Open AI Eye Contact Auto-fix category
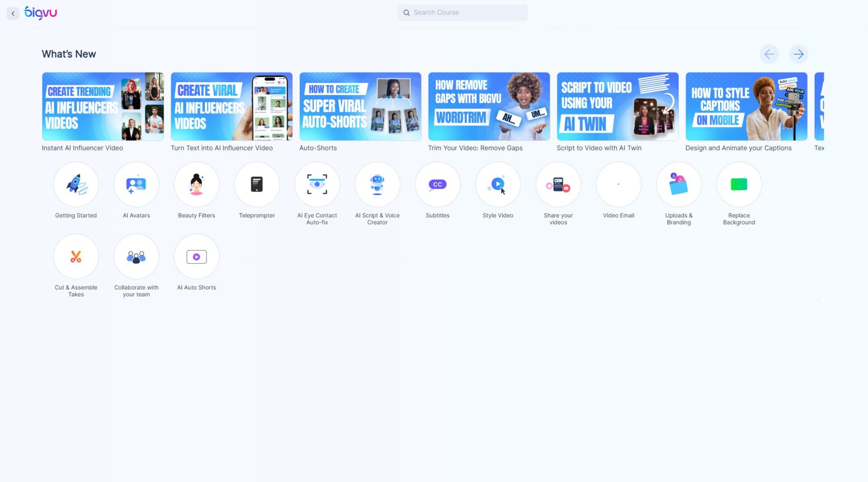This screenshot has height=482, width=868. click(317, 184)
